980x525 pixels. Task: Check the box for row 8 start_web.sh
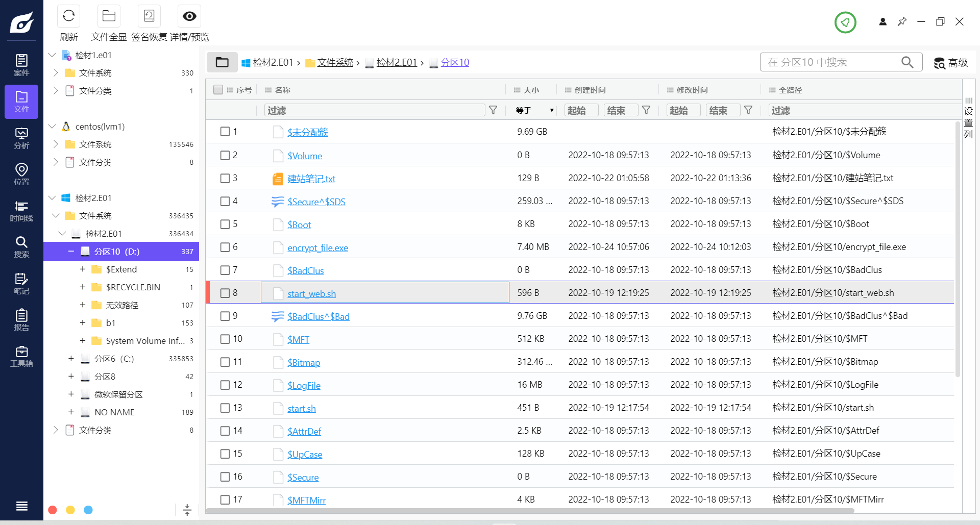click(225, 293)
